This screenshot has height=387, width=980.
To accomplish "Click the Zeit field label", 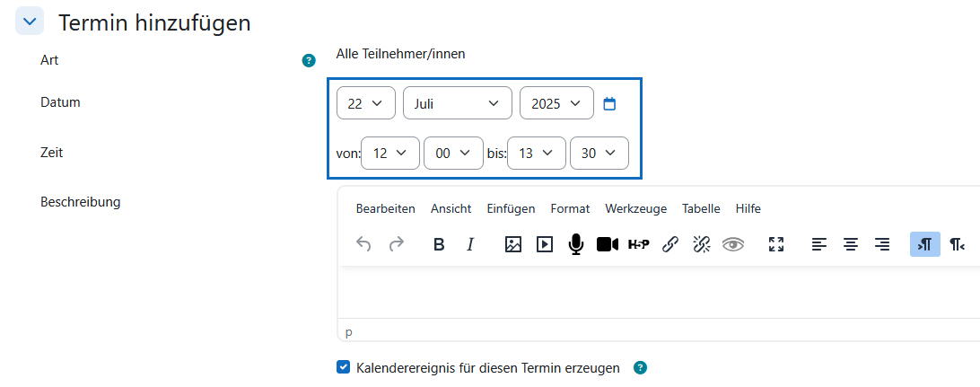I will tap(52, 152).
